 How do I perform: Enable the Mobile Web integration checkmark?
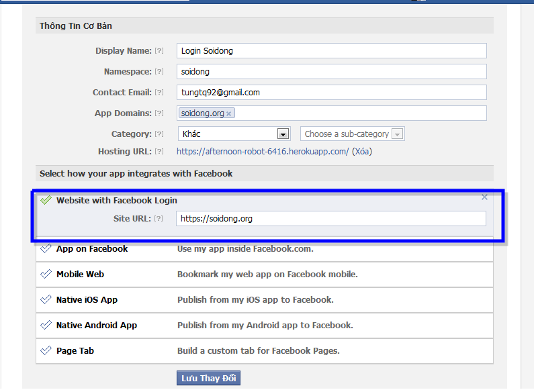pyautogui.click(x=46, y=275)
